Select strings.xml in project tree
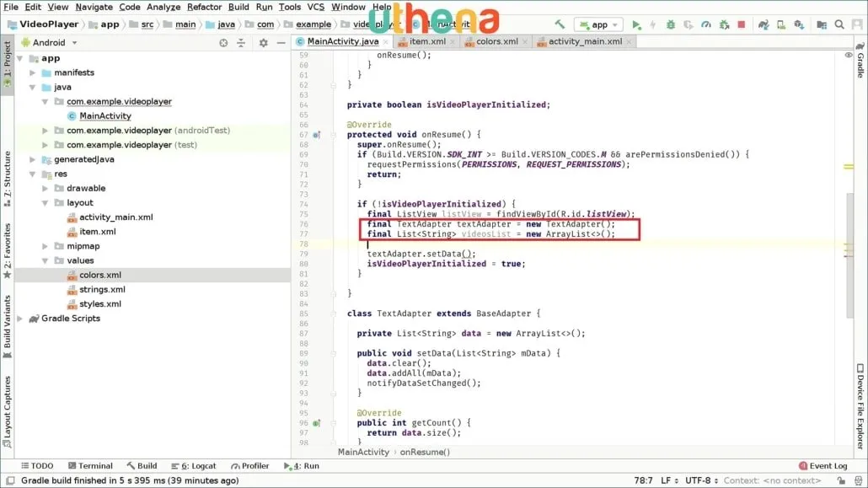Viewport: 868px width, 488px height. pyautogui.click(x=102, y=289)
